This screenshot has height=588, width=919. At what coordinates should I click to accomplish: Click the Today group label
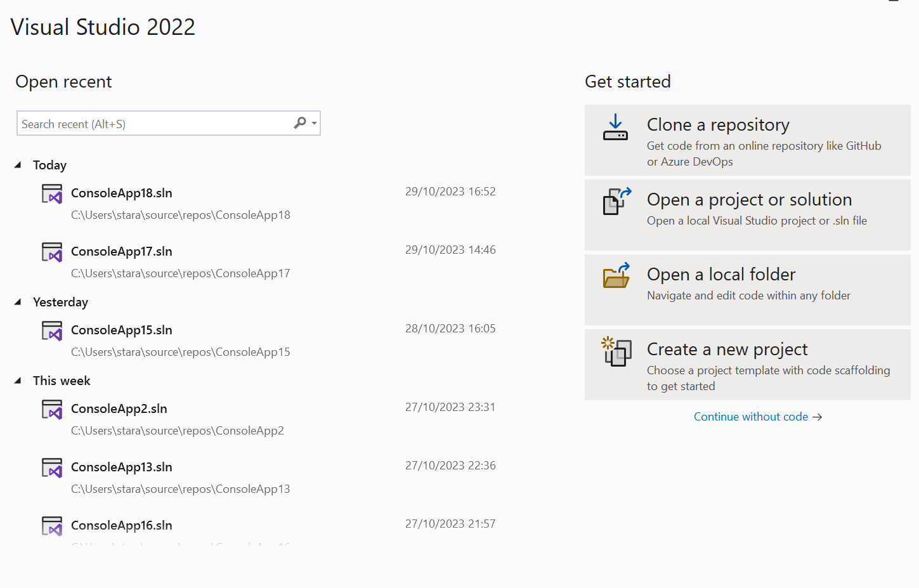point(49,165)
